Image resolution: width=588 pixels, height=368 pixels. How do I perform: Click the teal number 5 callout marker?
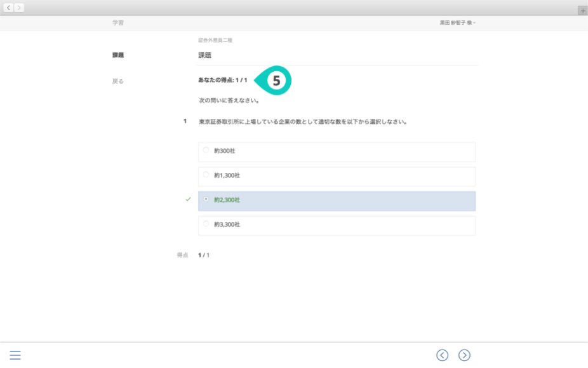pyautogui.click(x=276, y=81)
